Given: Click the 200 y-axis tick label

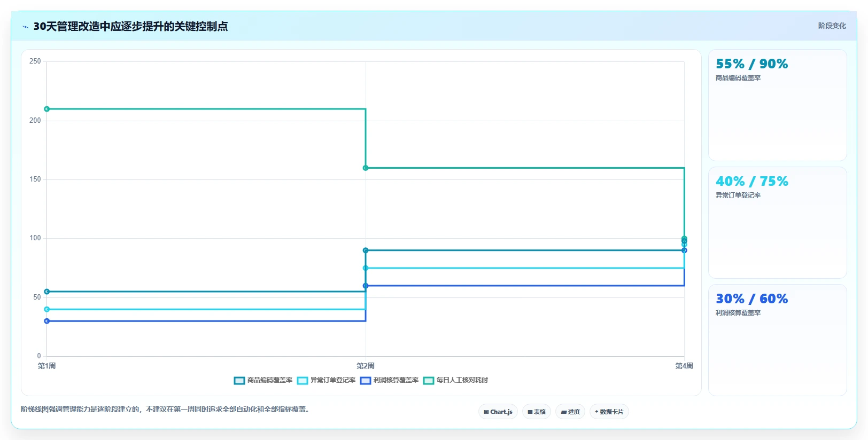Looking at the screenshot, I should tap(35, 121).
